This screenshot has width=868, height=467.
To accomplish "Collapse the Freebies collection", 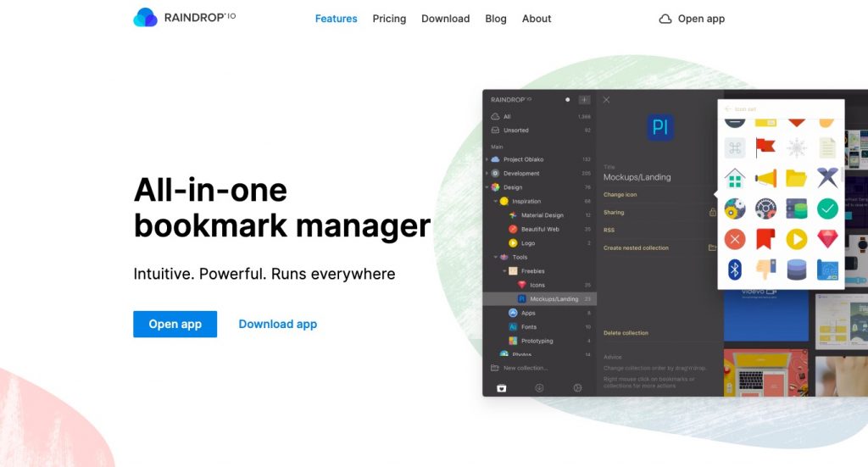I will point(504,271).
